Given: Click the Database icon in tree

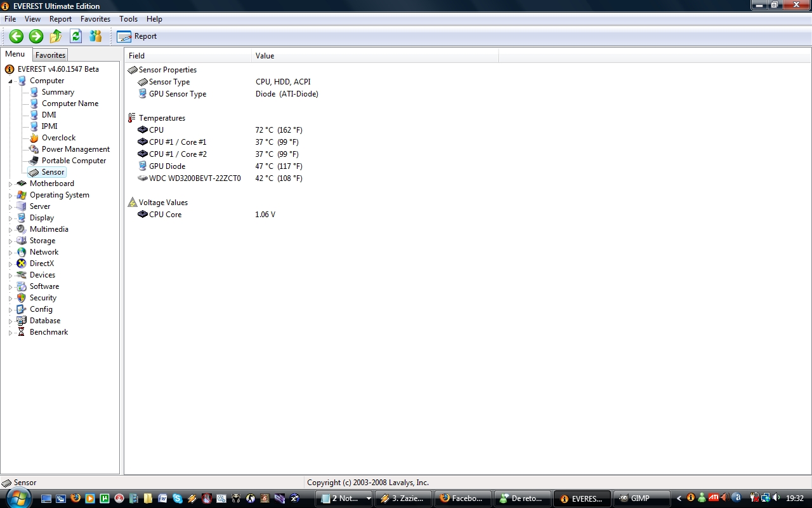Looking at the screenshot, I should coord(22,321).
